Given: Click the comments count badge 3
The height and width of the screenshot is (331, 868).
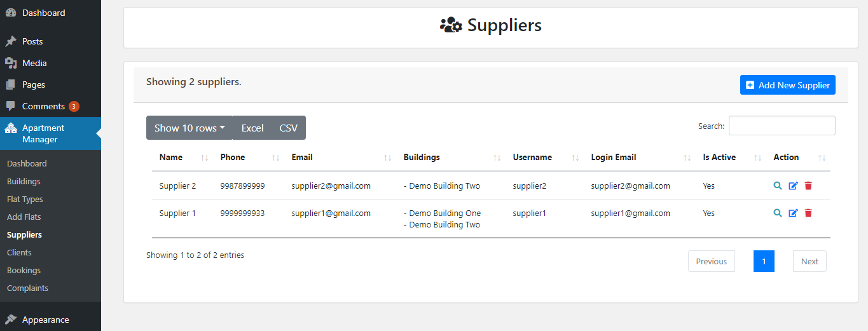Looking at the screenshot, I should click(74, 106).
